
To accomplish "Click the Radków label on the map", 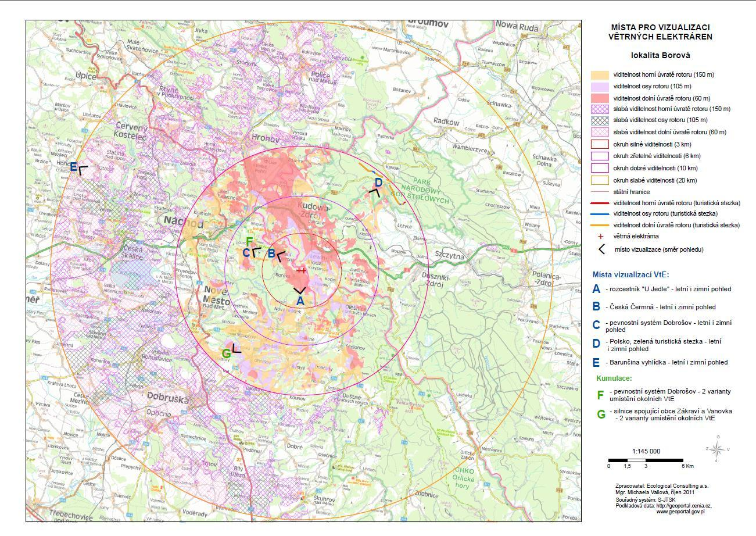I will coord(446,123).
